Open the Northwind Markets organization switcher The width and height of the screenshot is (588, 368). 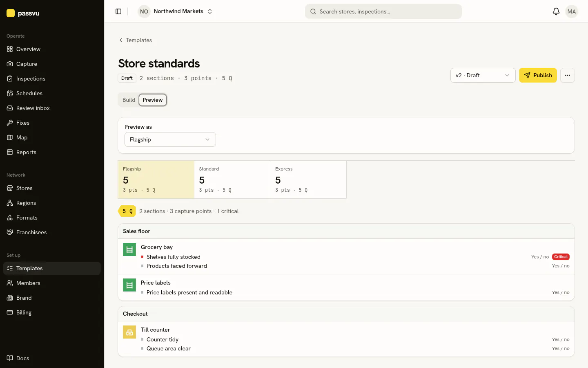coord(176,11)
